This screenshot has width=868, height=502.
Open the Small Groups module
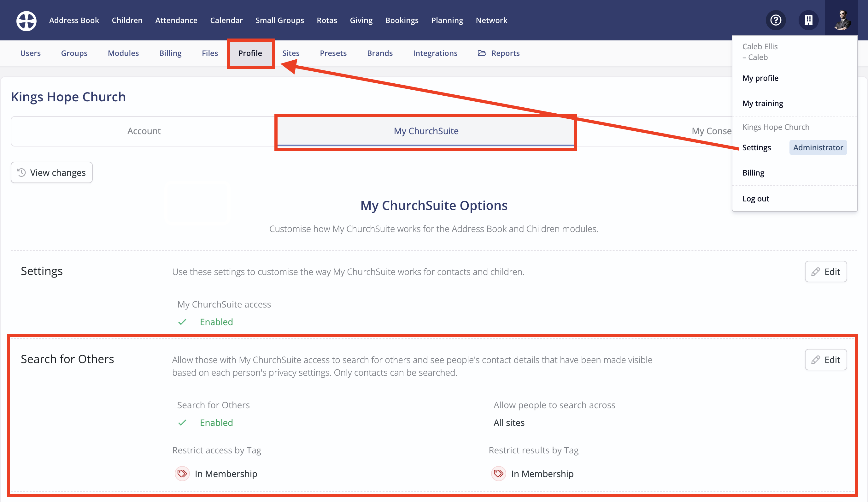279,20
